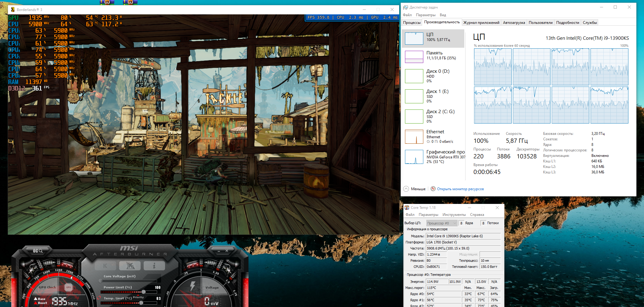Minimize the Core Temp window
644x307 pixels.
[x=469, y=208]
